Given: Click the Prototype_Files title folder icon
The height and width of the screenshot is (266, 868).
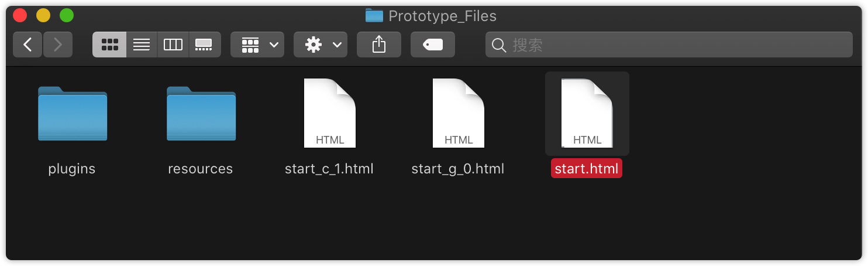Looking at the screenshot, I should click(374, 16).
